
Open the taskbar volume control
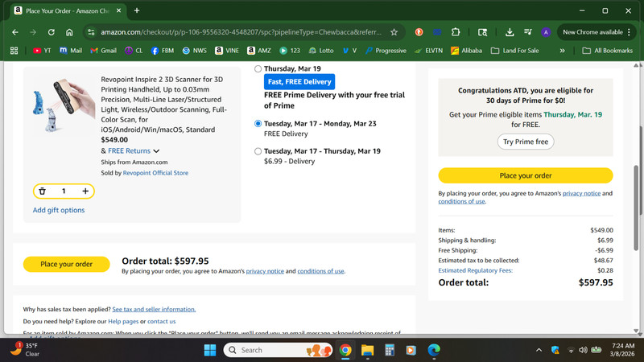(583, 350)
